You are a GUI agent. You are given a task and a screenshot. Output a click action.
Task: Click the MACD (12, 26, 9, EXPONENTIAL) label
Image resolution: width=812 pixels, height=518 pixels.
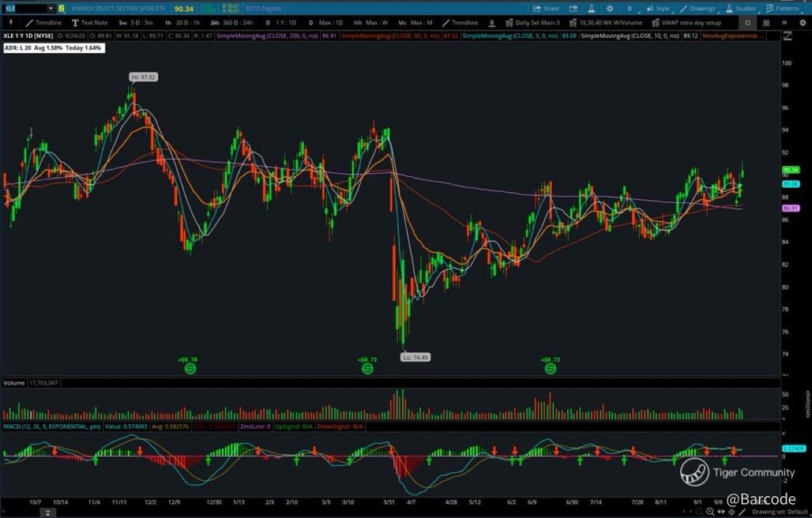[x=52, y=427]
